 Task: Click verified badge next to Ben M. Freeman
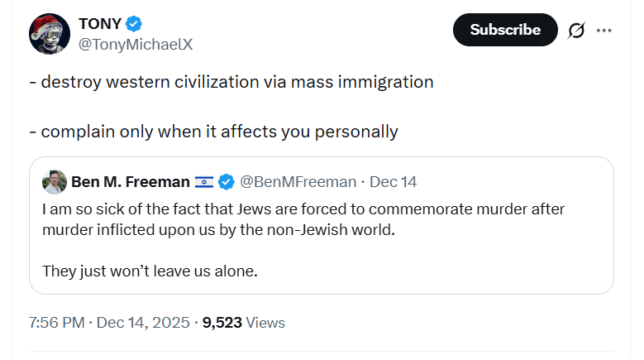tap(227, 181)
